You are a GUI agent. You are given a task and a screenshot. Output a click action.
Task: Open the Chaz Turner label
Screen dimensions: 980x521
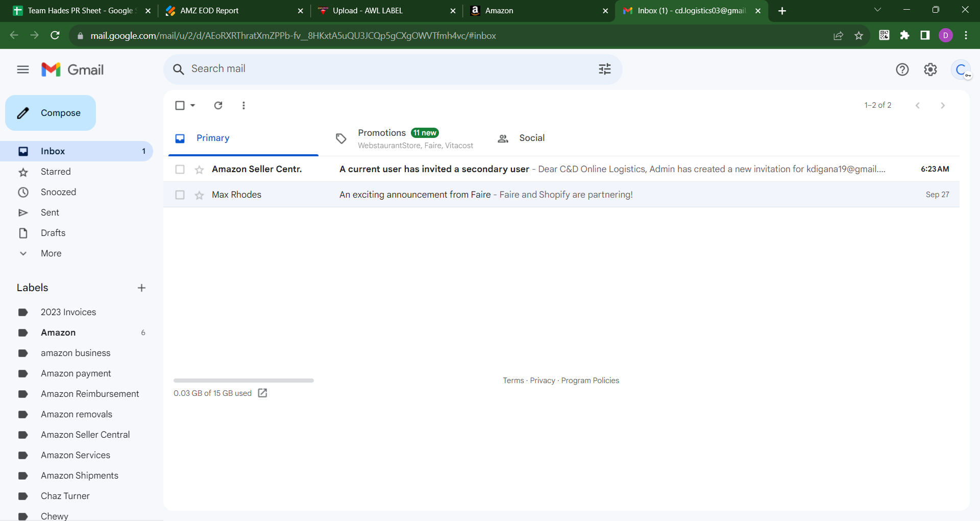[77, 496]
